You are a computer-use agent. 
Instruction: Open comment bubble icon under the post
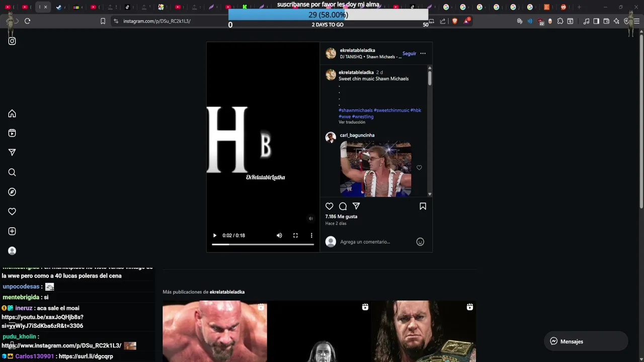point(343,206)
